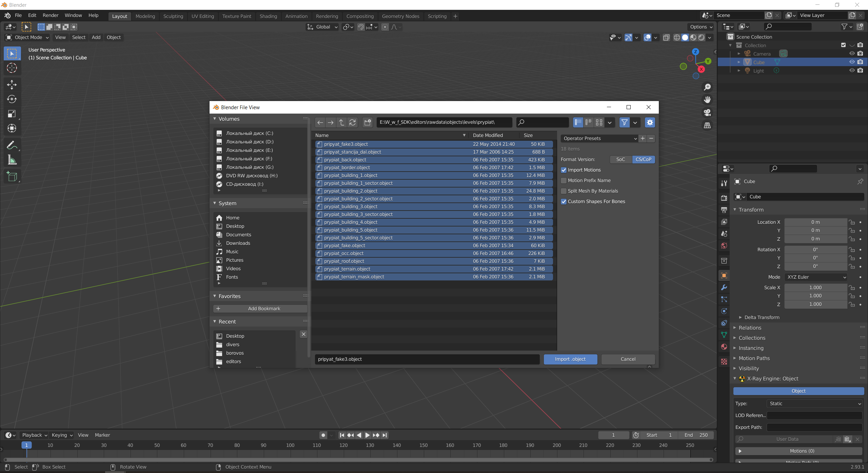Open the Global transform orientation dropdown
The image size is (868, 473).
(322, 27)
